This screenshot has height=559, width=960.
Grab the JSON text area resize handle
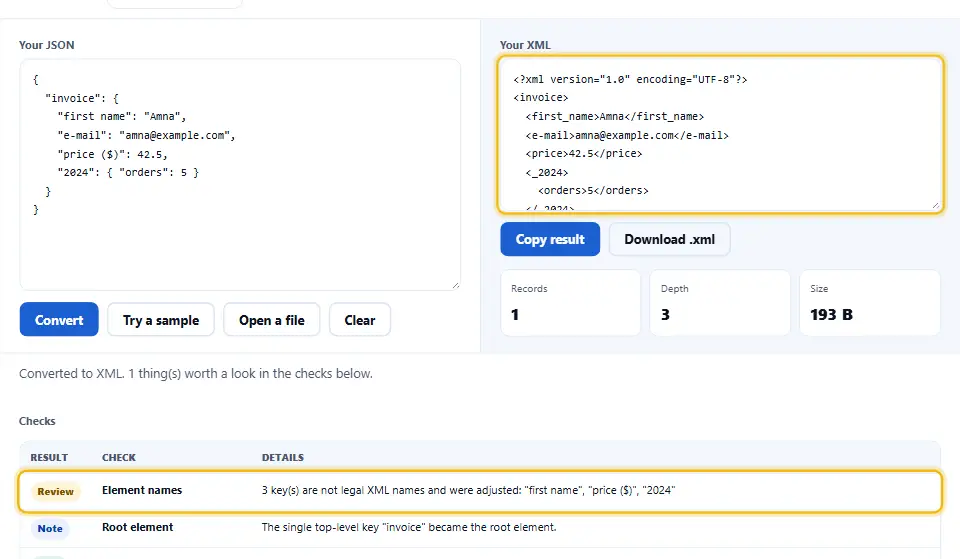pos(455,285)
